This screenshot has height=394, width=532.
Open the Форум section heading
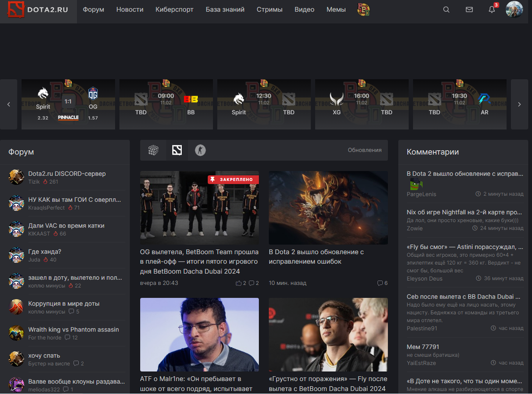[x=21, y=152]
